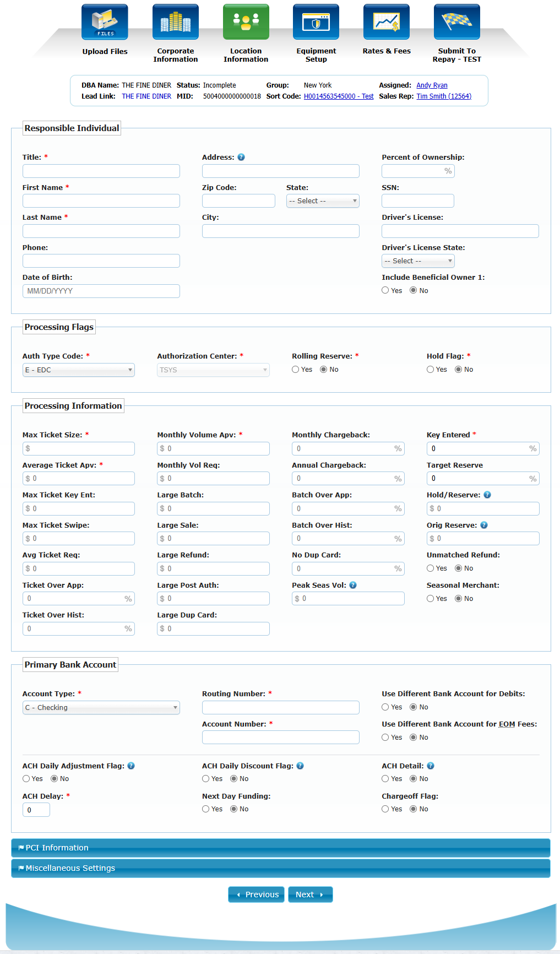Open the address State dropdown
Viewport: 560px width, 954px height.
pos(323,201)
